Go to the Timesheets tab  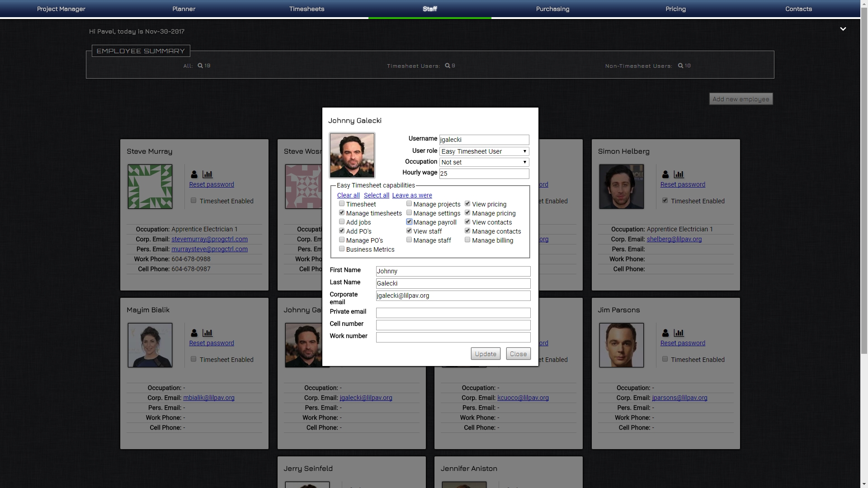pos(307,9)
